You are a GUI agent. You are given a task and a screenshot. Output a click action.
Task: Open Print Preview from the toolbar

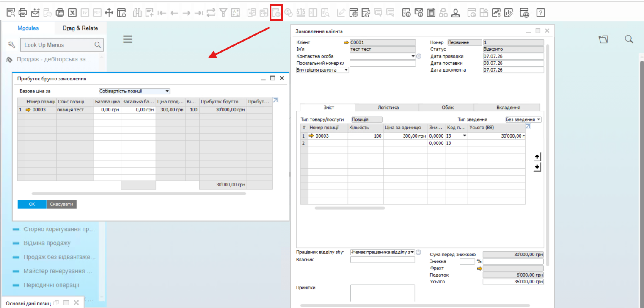tap(11, 13)
